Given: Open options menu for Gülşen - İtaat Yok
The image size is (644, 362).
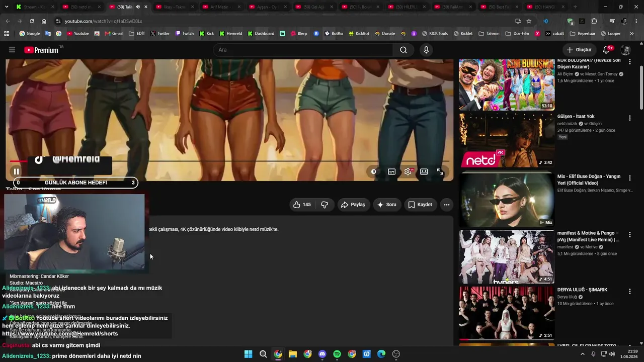Looking at the screenshot, I should click(629, 118).
